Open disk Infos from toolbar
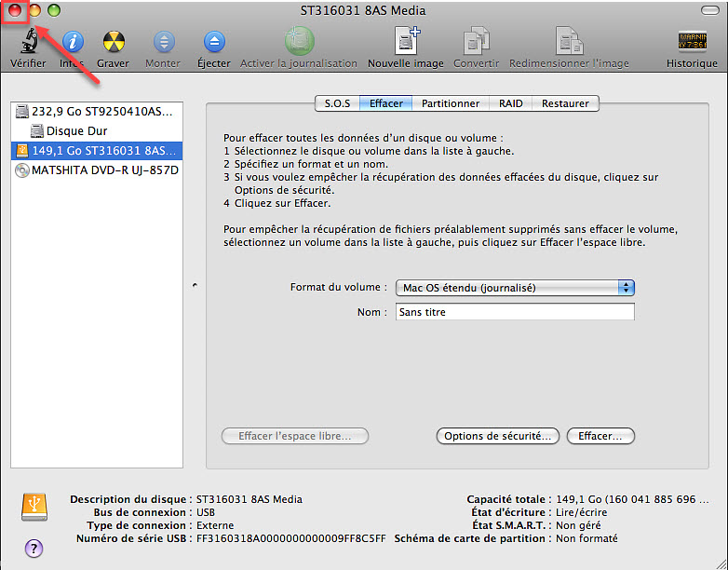The width and height of the screenshot is (728, 570). click(72, 42)
